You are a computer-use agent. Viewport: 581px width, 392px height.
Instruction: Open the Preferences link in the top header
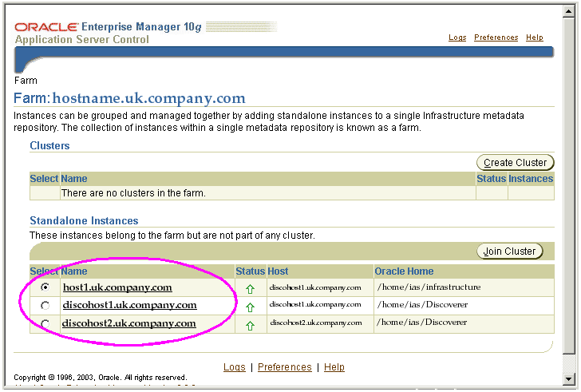(x=496, y=38)
